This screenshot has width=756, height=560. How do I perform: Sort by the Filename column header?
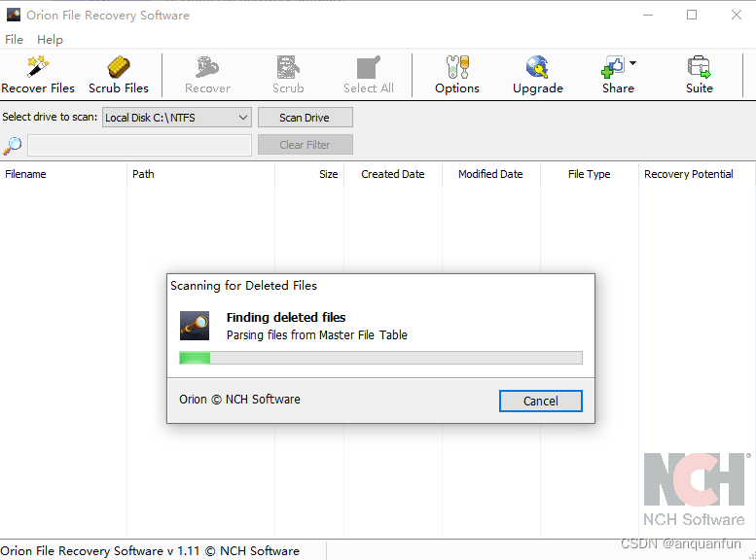(x=63, y=174)
